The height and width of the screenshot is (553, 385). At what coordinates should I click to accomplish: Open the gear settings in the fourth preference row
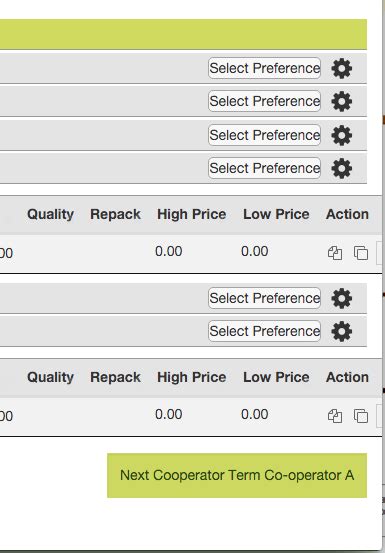[x=342, y=168]
